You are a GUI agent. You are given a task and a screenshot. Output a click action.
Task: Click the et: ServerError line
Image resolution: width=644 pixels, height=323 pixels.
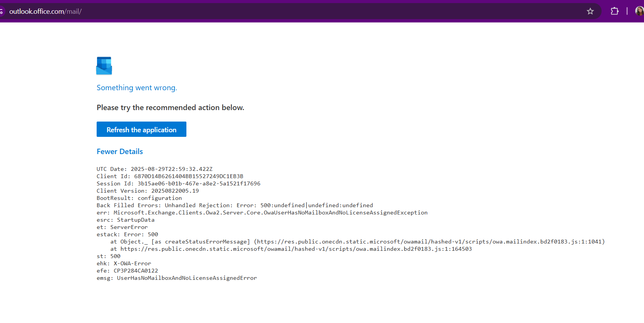pyautogui.click(x=122, y=227)
